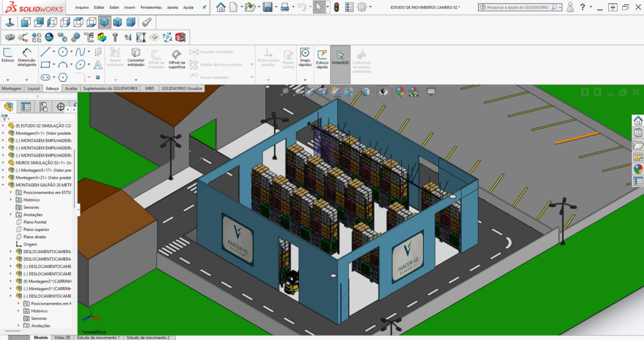
Task: Open the Ferramentas menu
Action: click(150, 8)
